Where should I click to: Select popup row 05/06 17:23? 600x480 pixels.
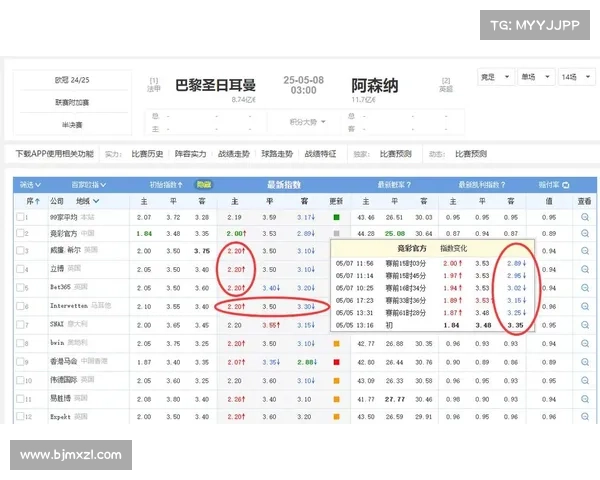(432, 300)
